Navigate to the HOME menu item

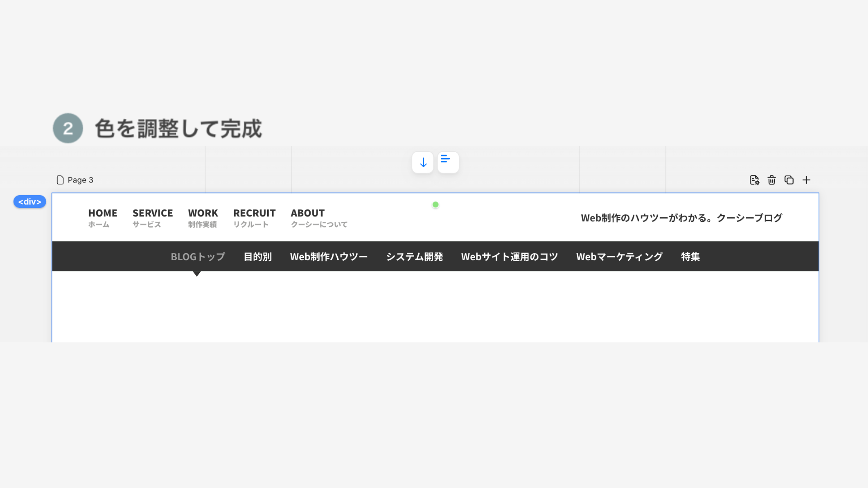103,217
